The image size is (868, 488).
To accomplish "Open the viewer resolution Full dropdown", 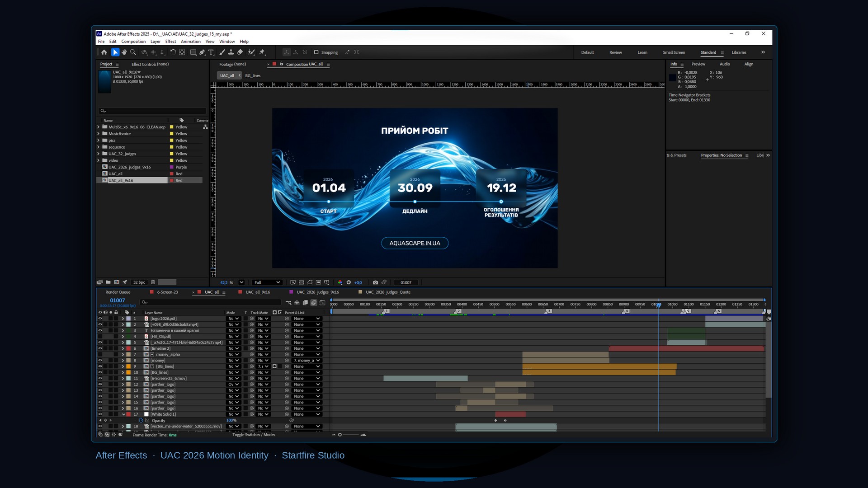I will pos(267,282).
